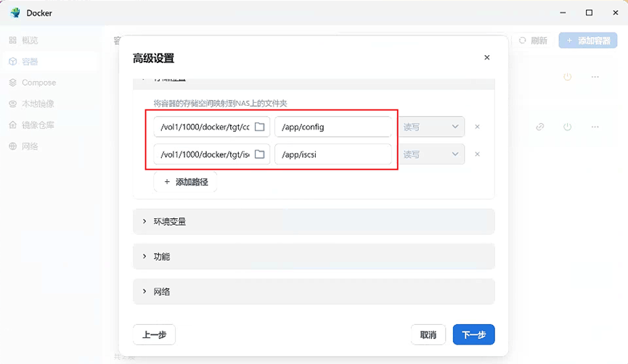Expand the 环境变量 section
Image resolution: width=628 pixels, height=364 pixels.
tap(314, 221)
